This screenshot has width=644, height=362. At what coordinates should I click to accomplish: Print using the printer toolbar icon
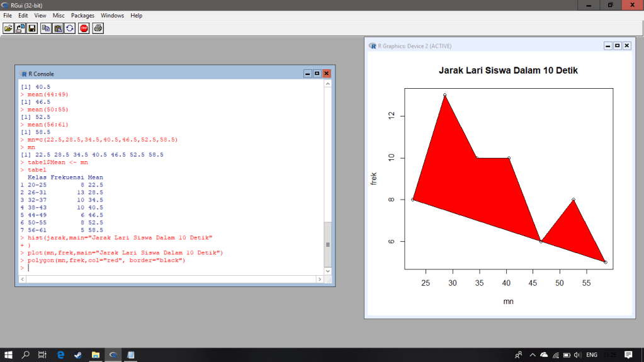click(x=98, y=28)
